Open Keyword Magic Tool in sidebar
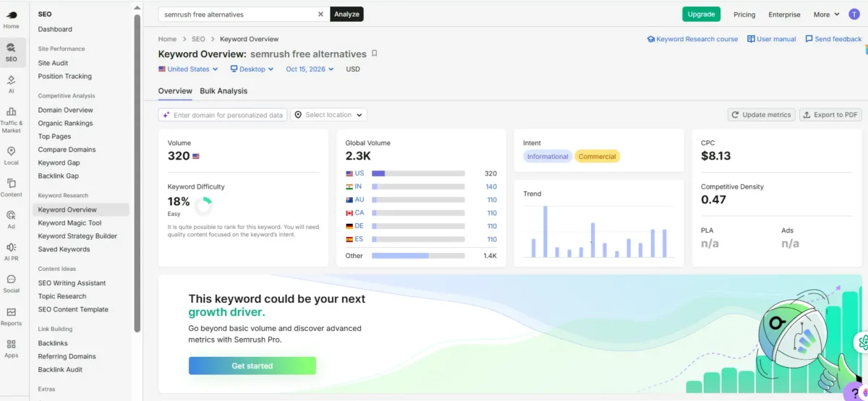The image size is (868, 401). [70, 223]
